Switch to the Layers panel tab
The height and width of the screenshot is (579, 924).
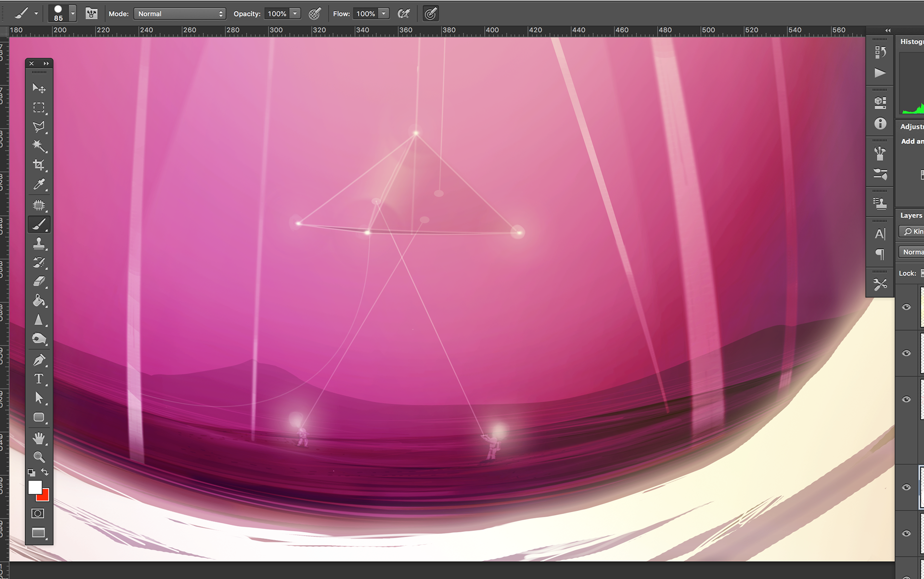pos(911,215)
